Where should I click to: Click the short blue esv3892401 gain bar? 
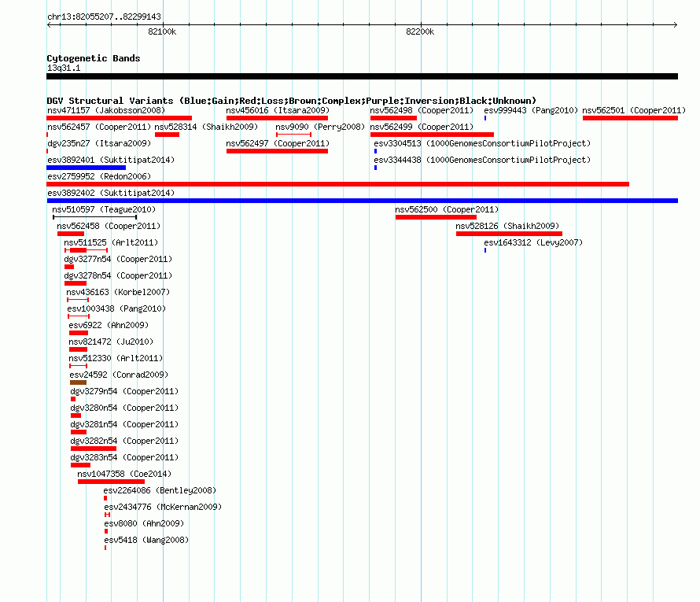tap(87, 168)
